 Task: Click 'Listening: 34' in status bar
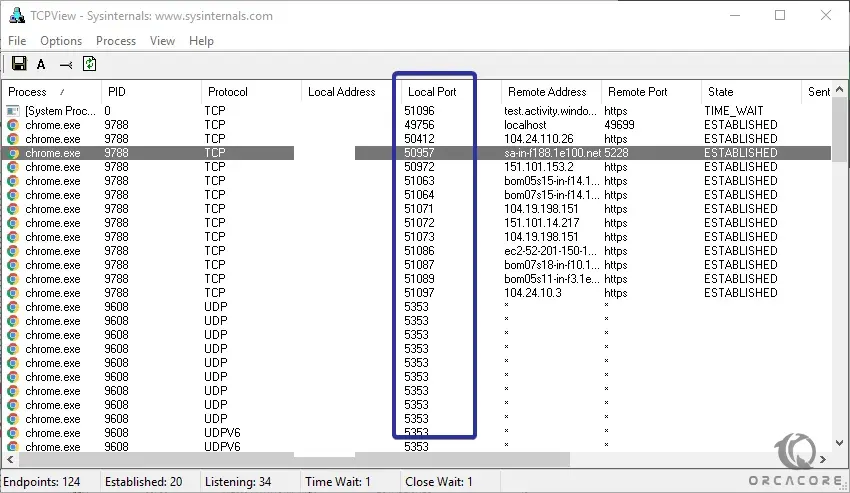(x=237, y=482)
